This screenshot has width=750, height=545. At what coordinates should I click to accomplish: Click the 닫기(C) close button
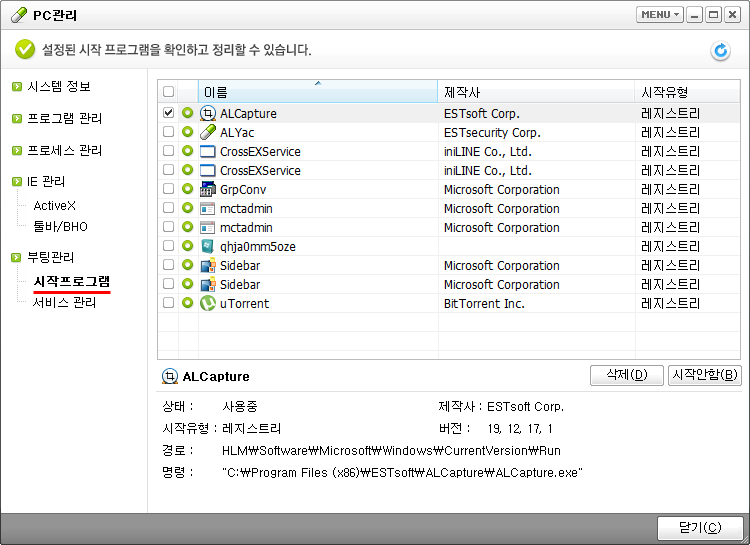pyautogui.click(x=700, y=528)
